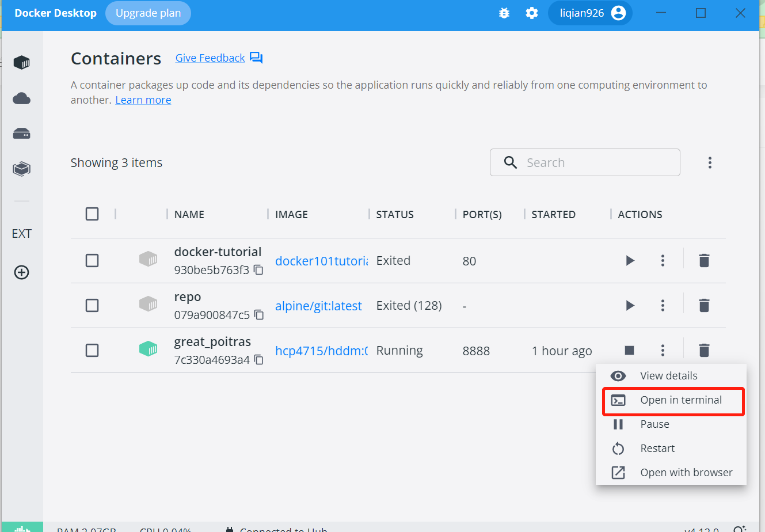
Task: Select the great_poitras container checkbox
Action: 92,350
